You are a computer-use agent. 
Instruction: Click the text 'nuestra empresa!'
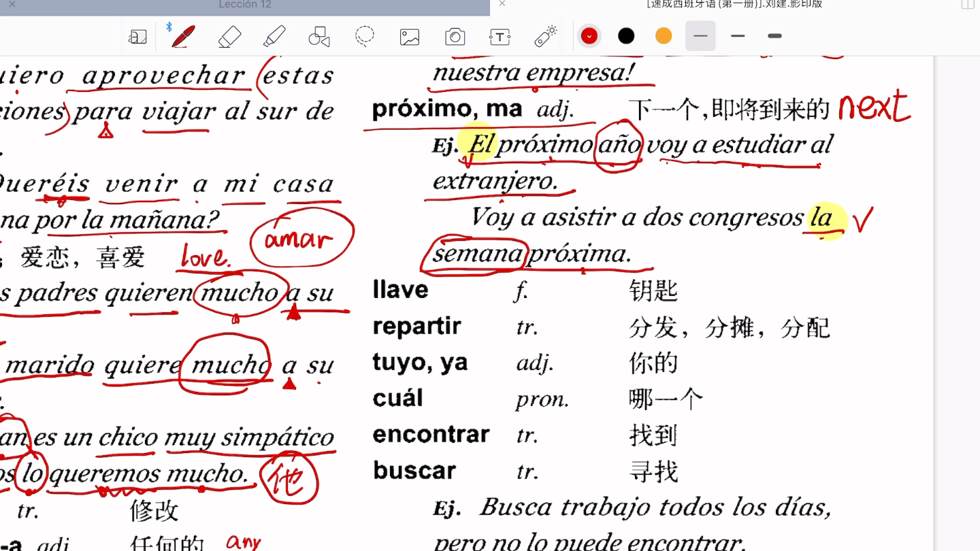(534, 72)
